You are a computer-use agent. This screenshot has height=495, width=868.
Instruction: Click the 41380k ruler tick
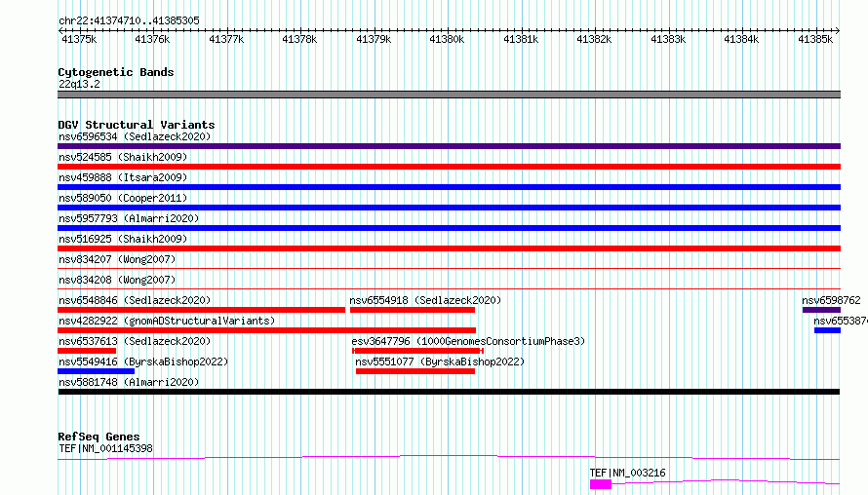pyautogui.click(x=447, y=39)
